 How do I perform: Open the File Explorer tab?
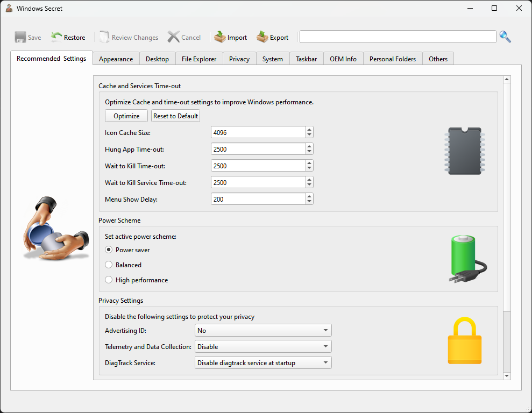pos(199,59)
